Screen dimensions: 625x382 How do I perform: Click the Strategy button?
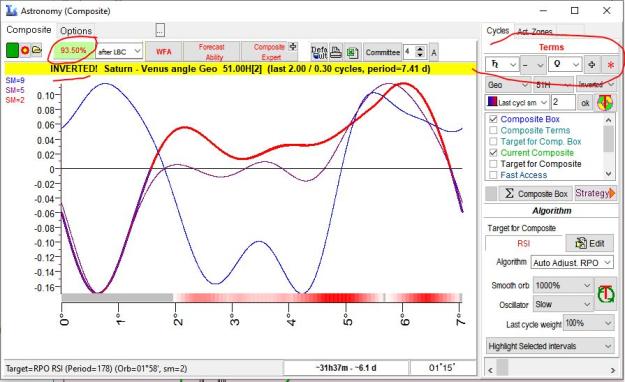coord(595,193)
